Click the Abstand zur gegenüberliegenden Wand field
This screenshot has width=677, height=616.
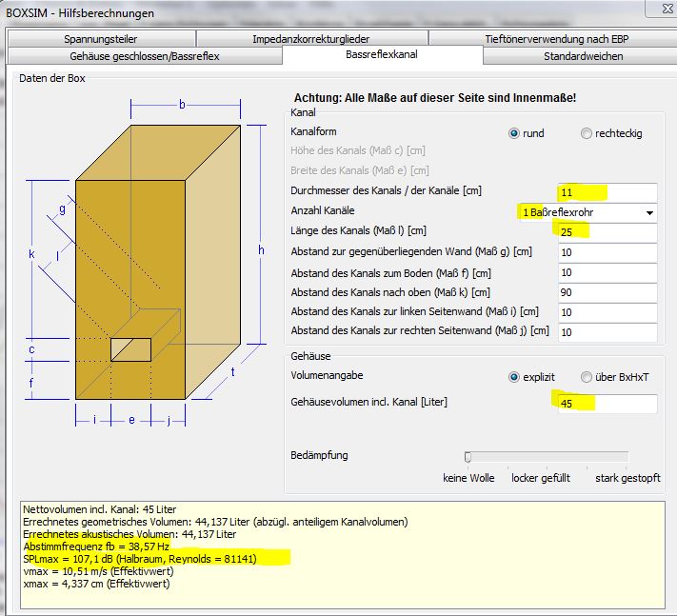[x=607, y=252]
